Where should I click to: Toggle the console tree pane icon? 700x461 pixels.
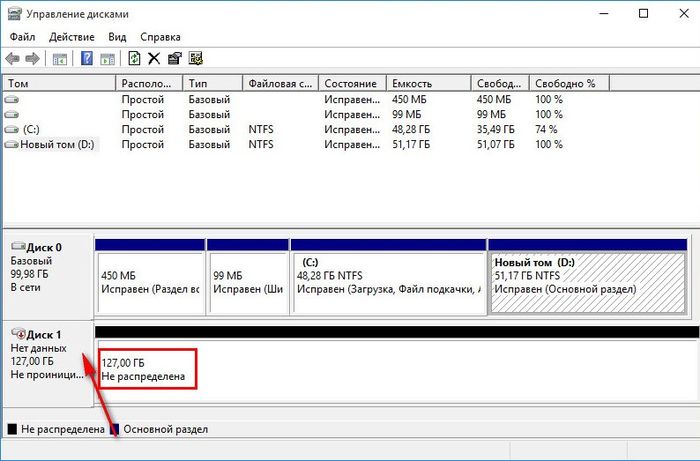pyautogui.click(x=60, y=58)
